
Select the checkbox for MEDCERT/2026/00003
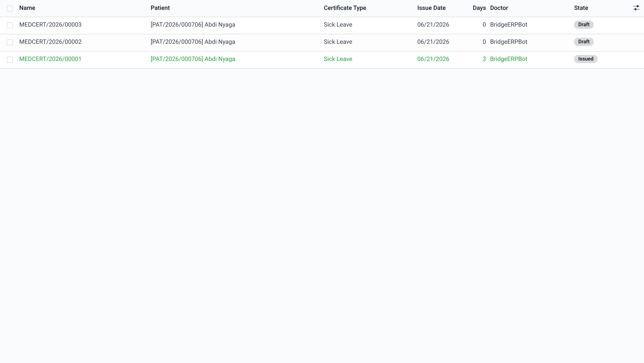click(x=10, y=25)
